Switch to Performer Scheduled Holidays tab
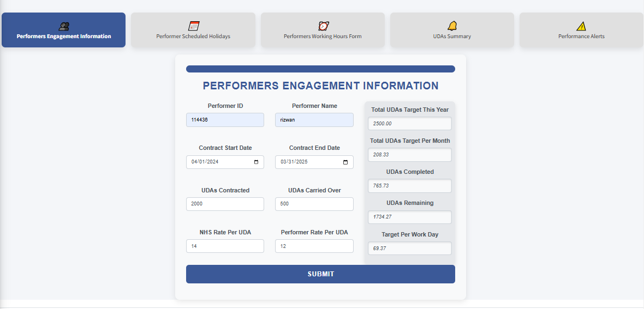This screenshot has height=309, width=644. pyautogui.click(x=193, y=31)
